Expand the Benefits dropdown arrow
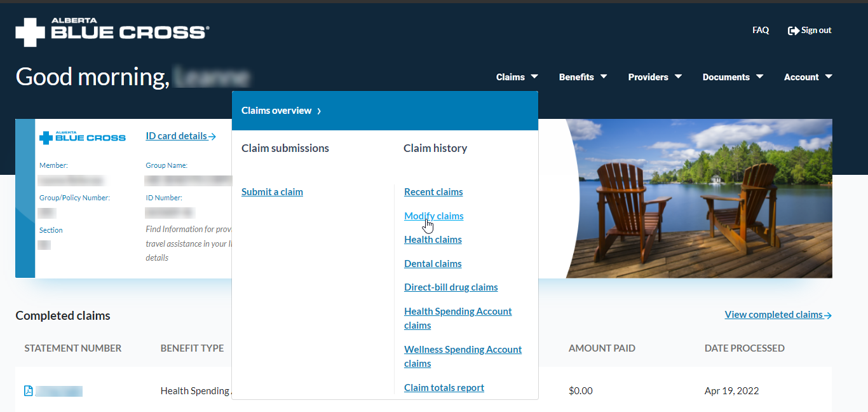This screenshot has width=868, height=412. tap(604, 76)
